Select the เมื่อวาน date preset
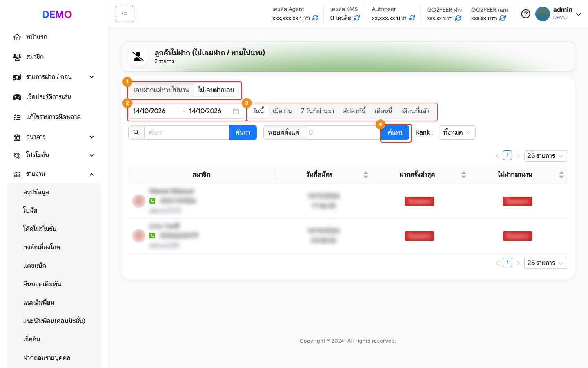This screenshot has height=368, width=588. coord(282,111)
